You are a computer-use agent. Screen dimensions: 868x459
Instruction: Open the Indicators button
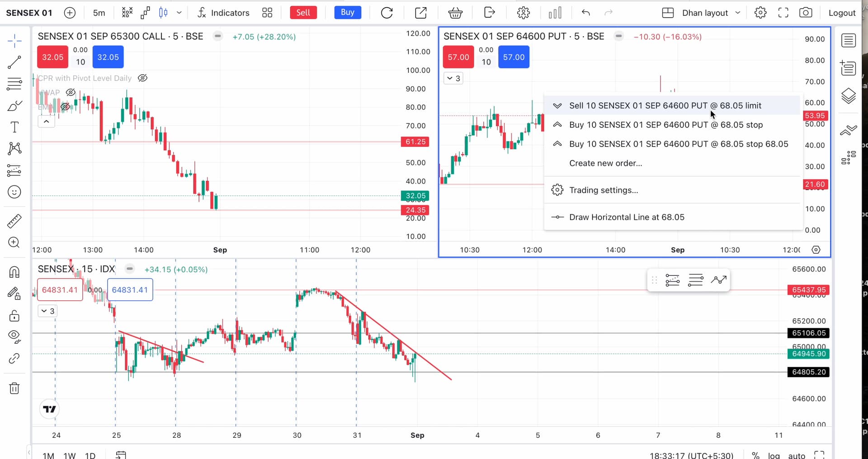pos(223,13)
